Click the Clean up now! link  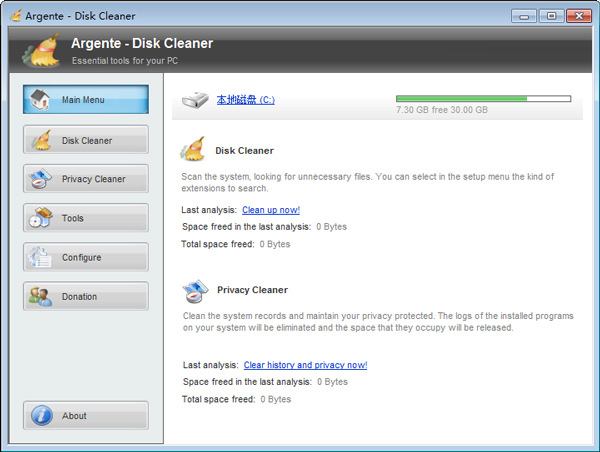pos(271,210)
